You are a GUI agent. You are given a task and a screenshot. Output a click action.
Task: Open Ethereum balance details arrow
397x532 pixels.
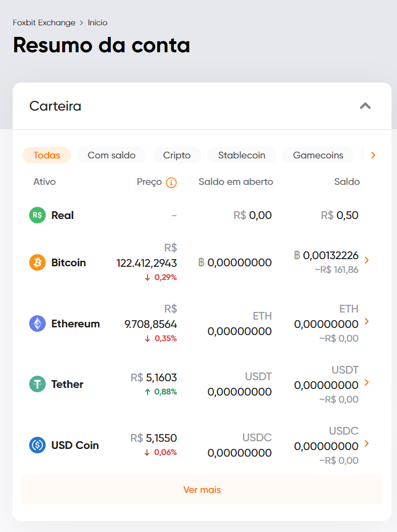coord(367,321)
